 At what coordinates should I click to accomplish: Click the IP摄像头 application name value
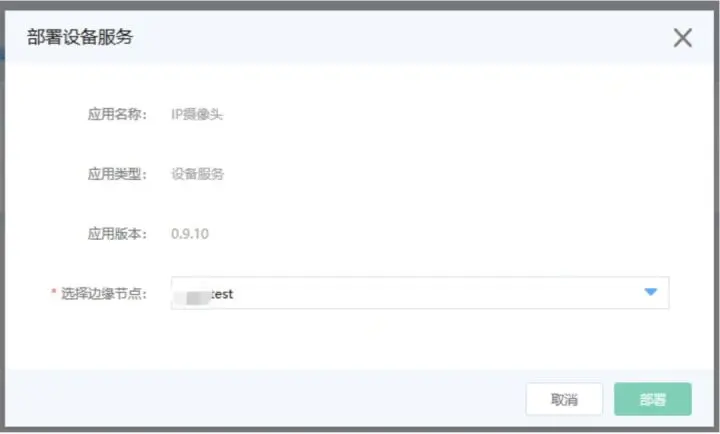tap(197, 114)
